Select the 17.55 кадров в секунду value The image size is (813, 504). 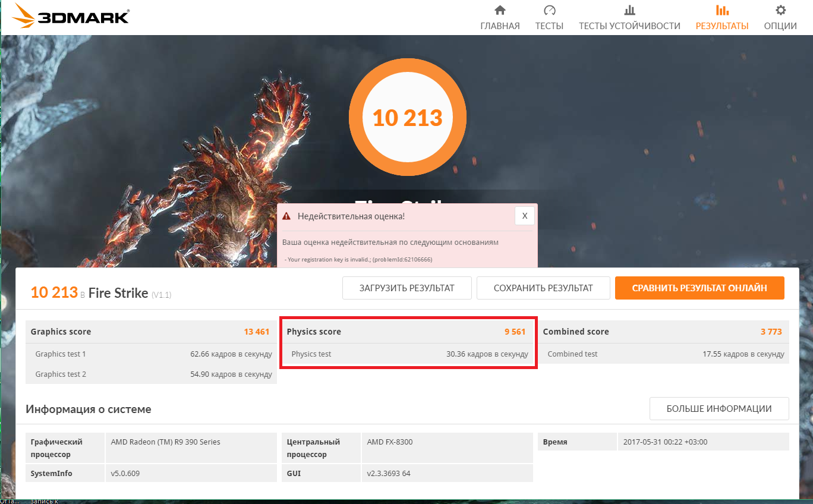click(743, 354)
